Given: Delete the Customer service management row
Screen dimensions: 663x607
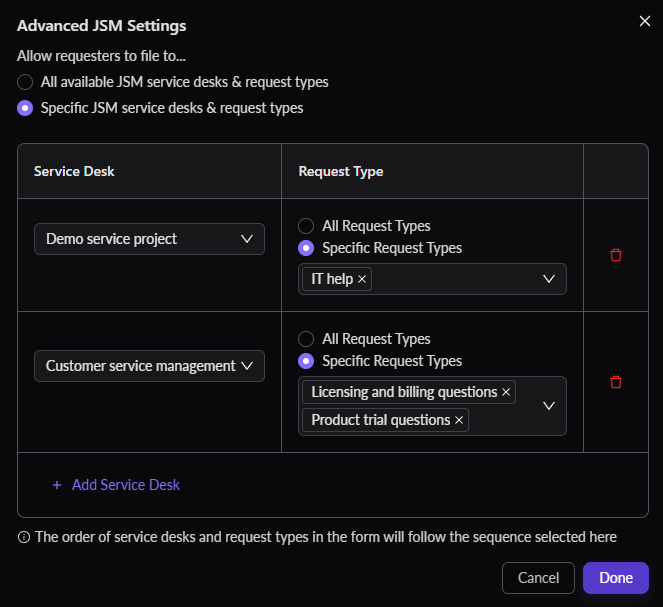Looking at the screenshot, I should (616, 382).
